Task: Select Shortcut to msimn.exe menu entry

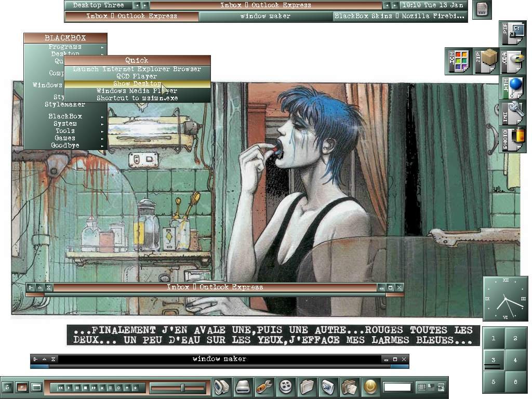Action: point(137,98)
